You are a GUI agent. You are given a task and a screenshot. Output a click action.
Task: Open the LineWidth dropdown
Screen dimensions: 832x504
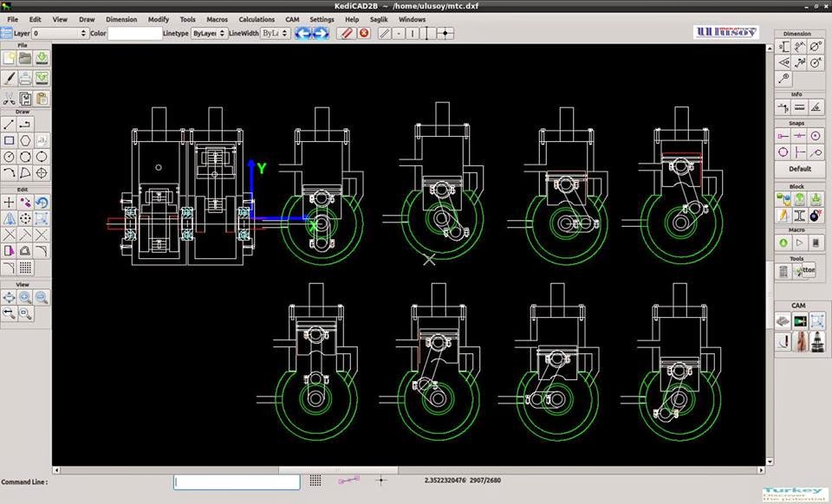click(275, 33)
